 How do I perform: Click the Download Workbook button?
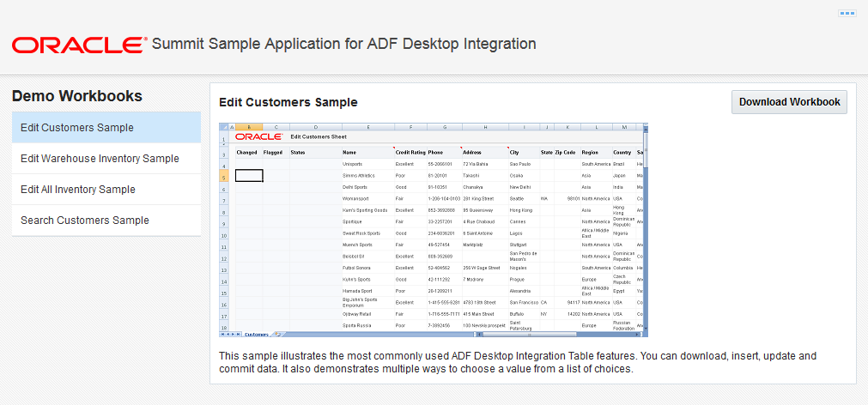(789, 102)
